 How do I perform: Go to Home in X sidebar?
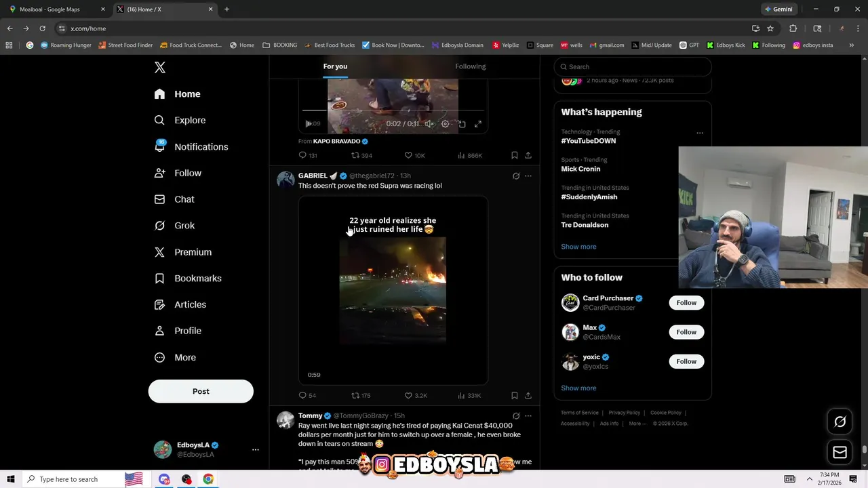click(x=178, y=94)
